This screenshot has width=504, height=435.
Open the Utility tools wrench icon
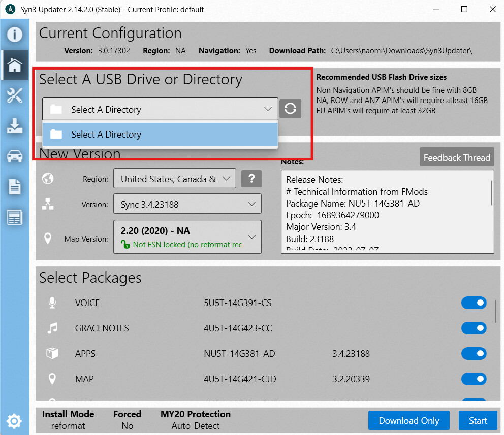(14, 95)
